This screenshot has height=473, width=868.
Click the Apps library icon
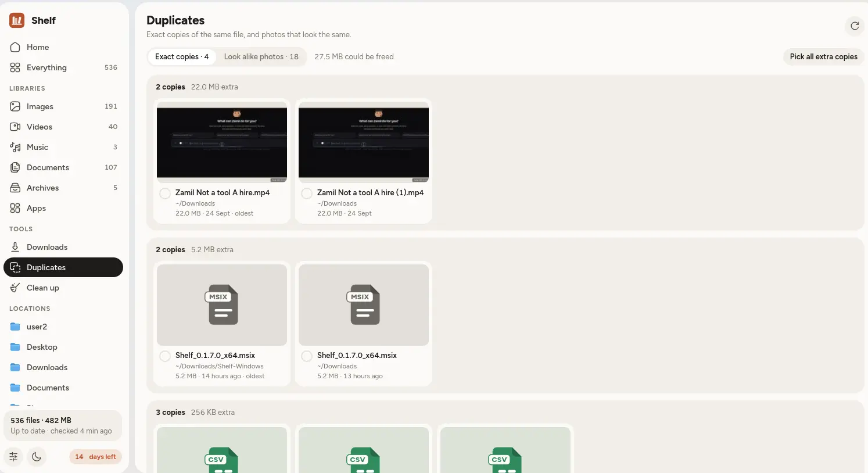[15, 208]
